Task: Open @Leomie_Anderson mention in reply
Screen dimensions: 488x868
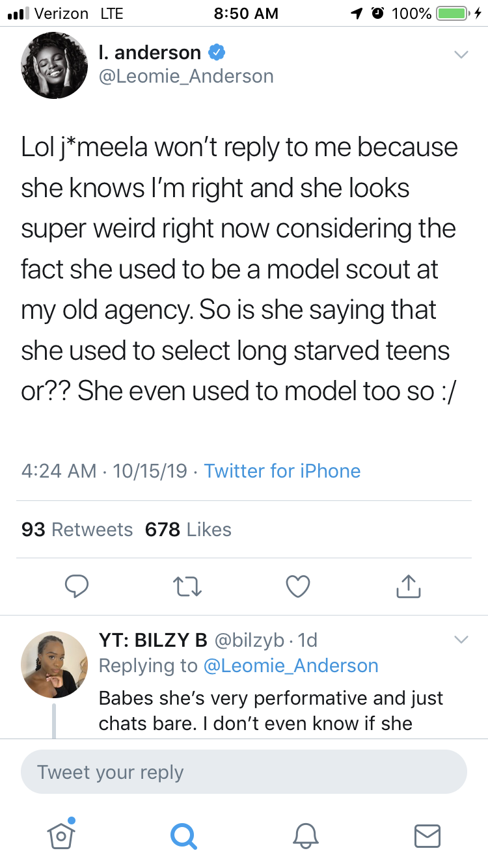Action: tap(290, 666)
